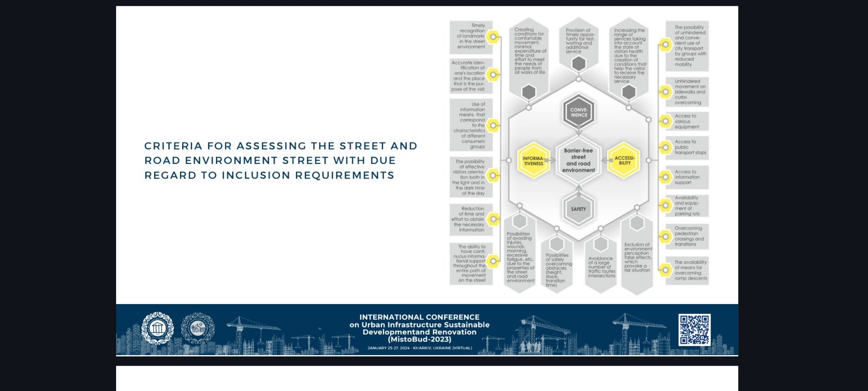Select the 'Unhindered movement on sidewalks' text box
Screen dimensions: 868x391
687,92
